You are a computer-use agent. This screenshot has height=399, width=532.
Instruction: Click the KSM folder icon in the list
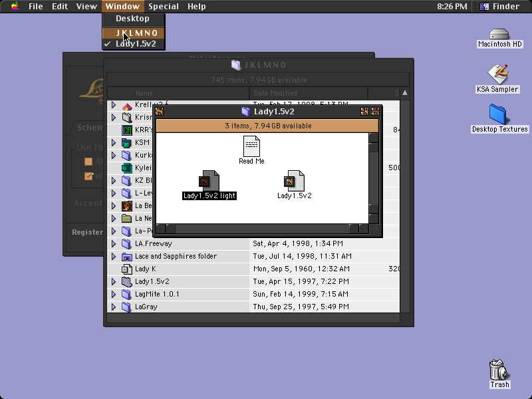tap(126, 142)
